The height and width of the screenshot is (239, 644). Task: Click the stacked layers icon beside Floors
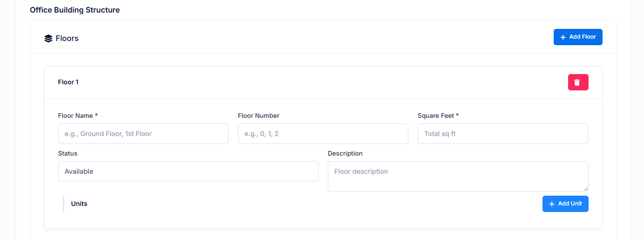[48, 39]
